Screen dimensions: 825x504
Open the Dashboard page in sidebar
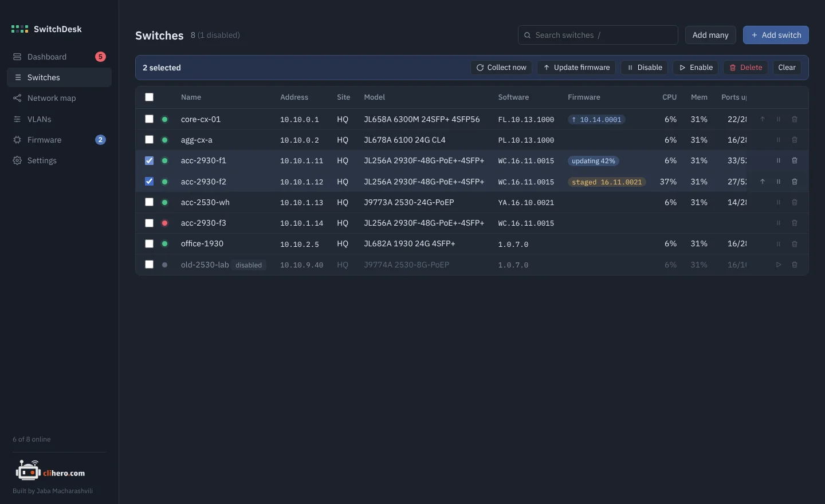pos(59,57)
